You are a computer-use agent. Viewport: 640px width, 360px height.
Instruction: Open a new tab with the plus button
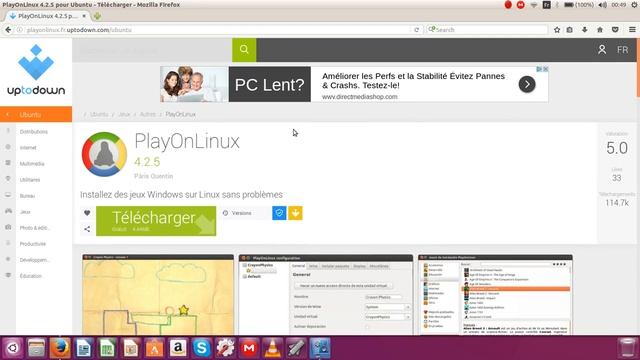[x=97, y=16]
